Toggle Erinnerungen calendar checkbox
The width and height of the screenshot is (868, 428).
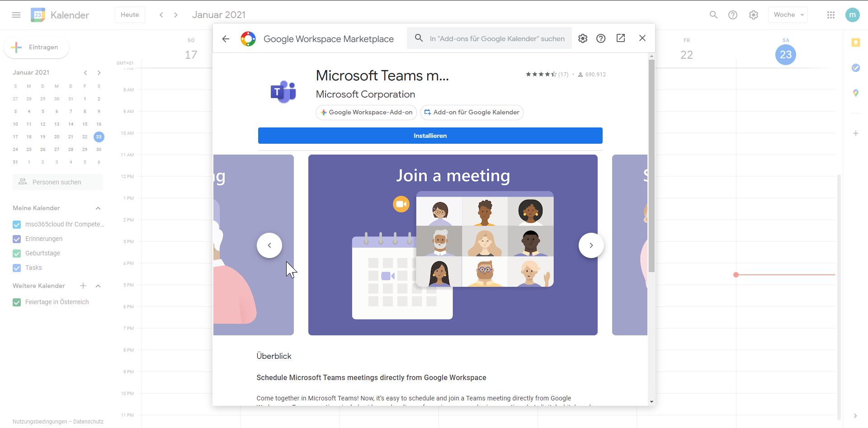[x=17, y=239]
